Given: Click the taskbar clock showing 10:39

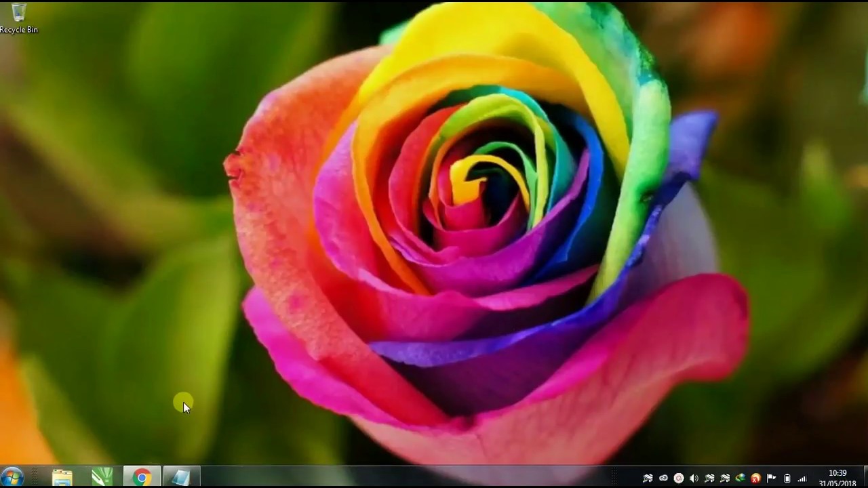Looking at the screenshot, I should pyautogui.click(x=837, y=473).
